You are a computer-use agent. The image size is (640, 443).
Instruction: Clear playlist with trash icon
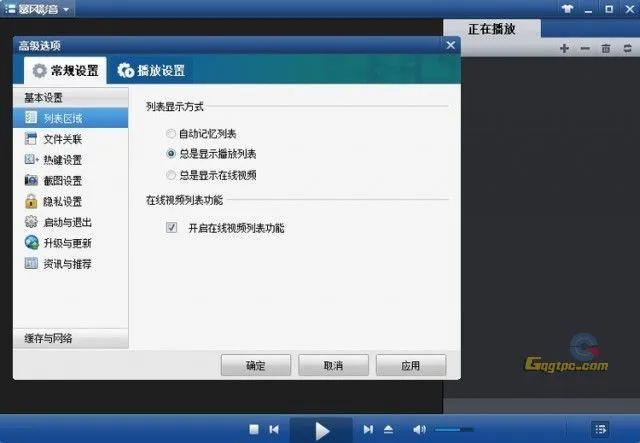pyautogui.click(x=606, y=48)
